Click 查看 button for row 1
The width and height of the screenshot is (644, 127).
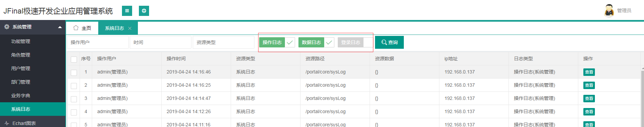pos(589,72)
